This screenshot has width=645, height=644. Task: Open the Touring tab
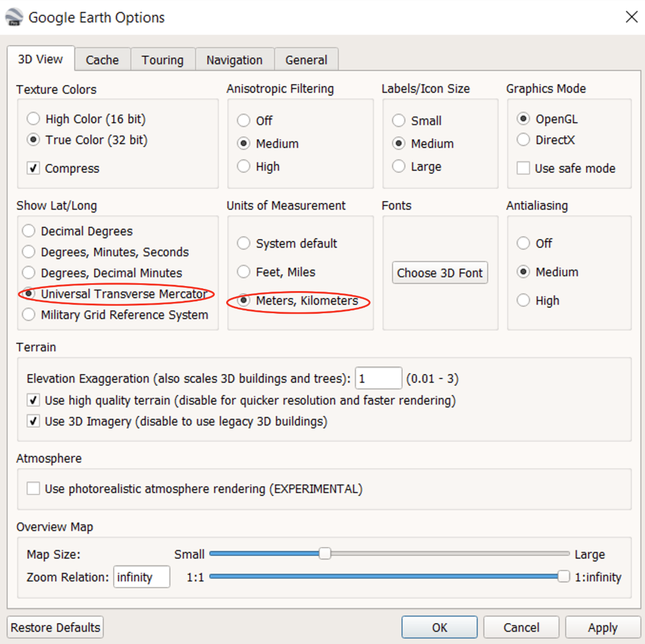pos(163,60)
